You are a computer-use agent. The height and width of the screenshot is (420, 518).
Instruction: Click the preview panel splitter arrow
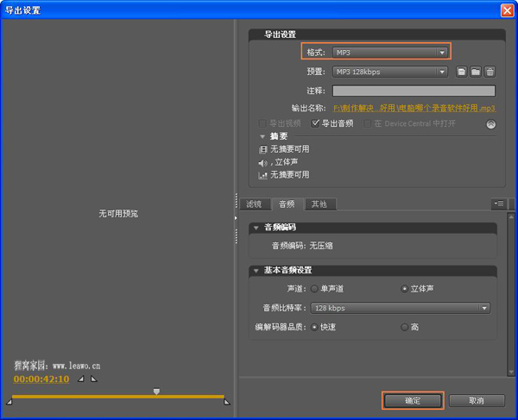click(236, 218)
